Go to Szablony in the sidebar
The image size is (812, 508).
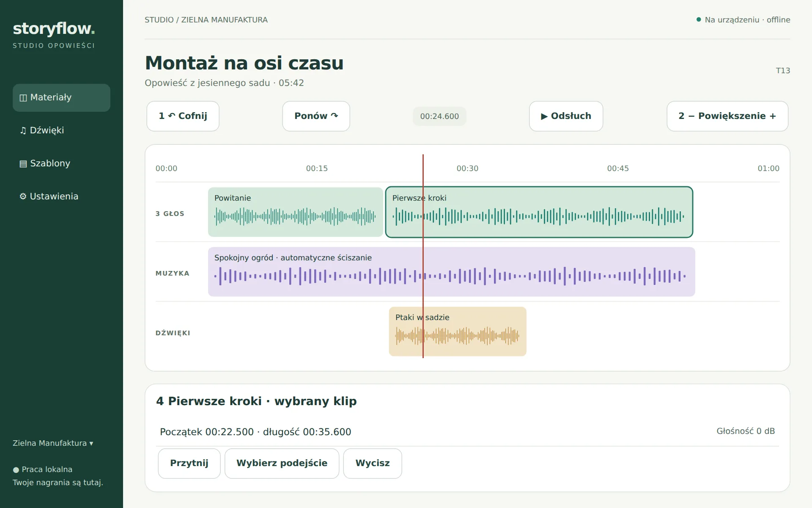point(61,164)
